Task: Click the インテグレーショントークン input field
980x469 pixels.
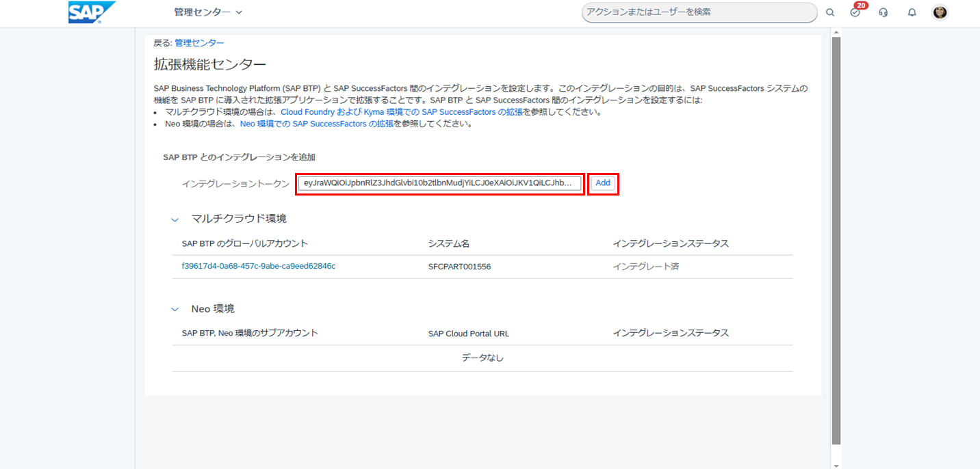Action: [x=439, y=183]
